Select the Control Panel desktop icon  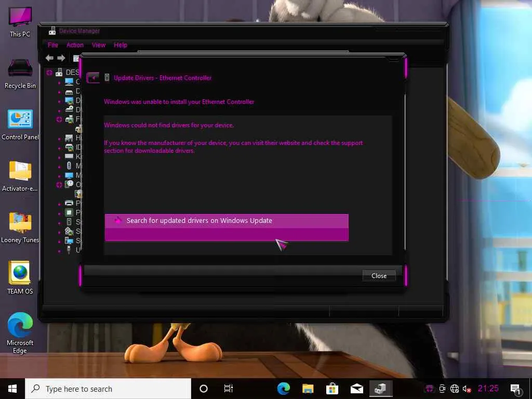coord(20,125)
